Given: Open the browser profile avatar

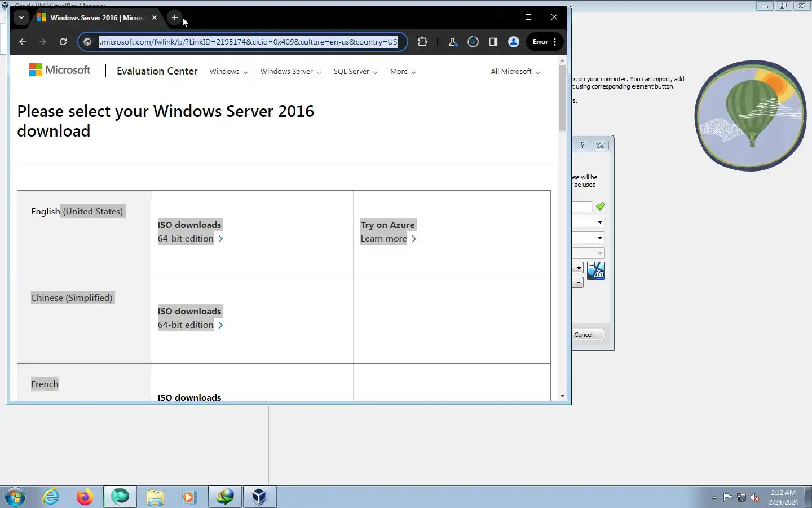Looking at the screenshot, I should (x=514, y=42).
